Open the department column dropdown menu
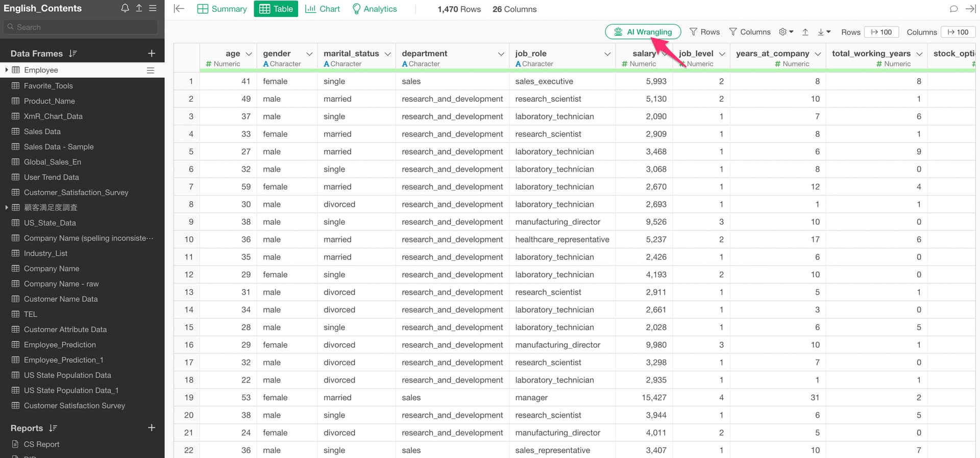 point(501,54)
